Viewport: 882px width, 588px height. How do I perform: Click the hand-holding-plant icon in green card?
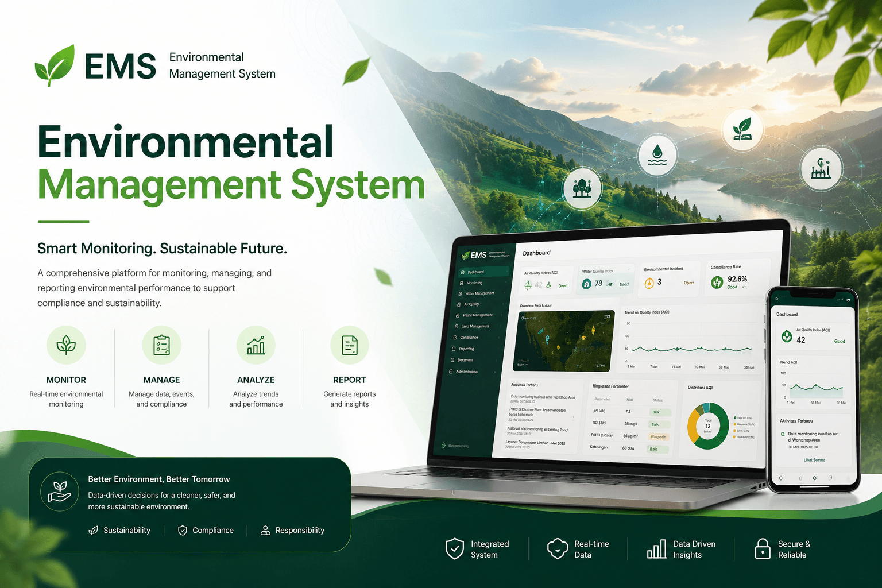pyautogui.click(x=60, y=492)
